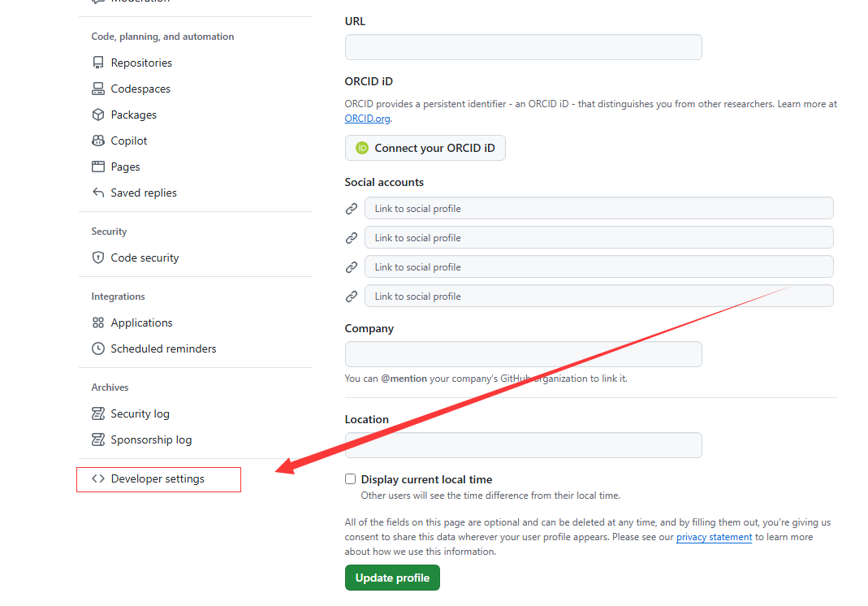Screen dimensions: 868x606
Task: Open Saved replies settings
Action: [144, 192]
